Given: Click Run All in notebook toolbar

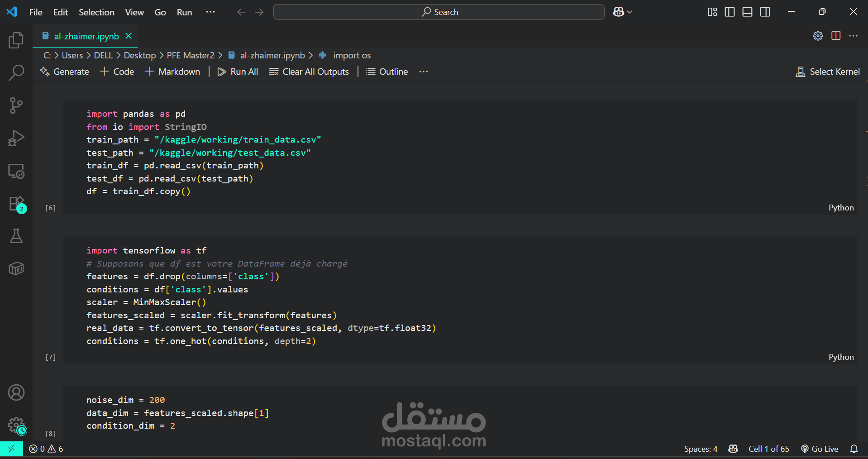Looking at the screenshot, I should [238, 72].
